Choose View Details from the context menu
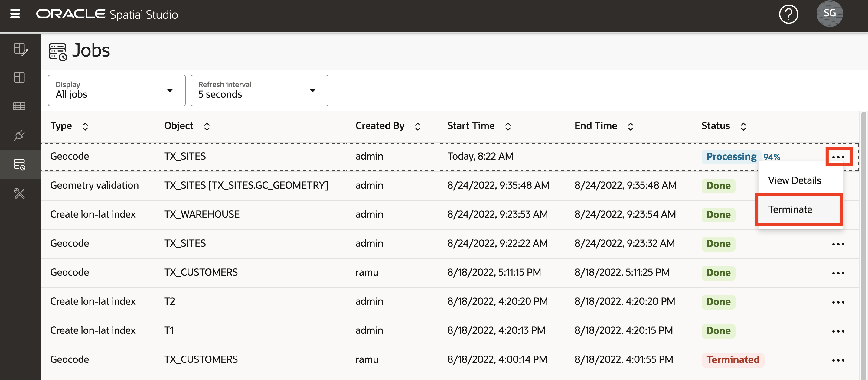Screen dimensions: 868x380 794,180
